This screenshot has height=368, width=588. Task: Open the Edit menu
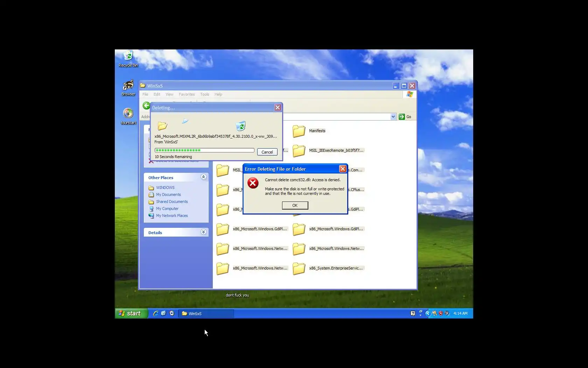tap(157, 94)
